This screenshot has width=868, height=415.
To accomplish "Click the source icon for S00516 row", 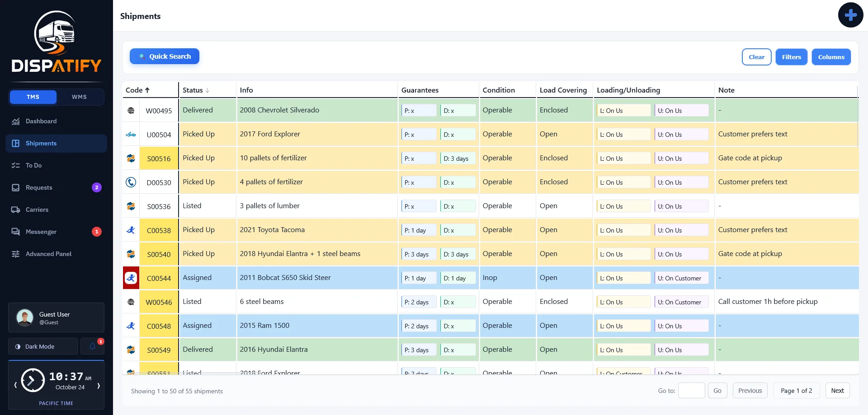I will coord(131,159).
